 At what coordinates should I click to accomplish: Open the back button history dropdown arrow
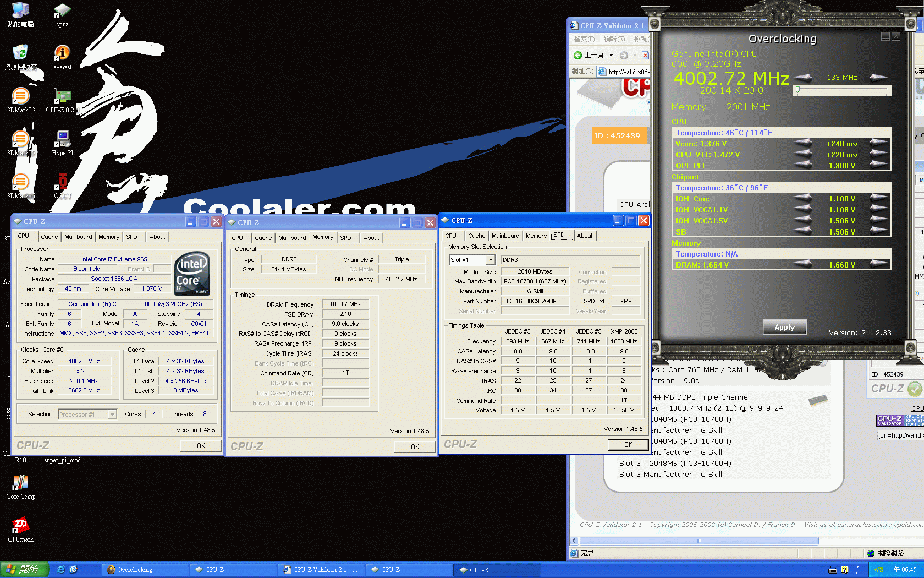pos(611,55)
